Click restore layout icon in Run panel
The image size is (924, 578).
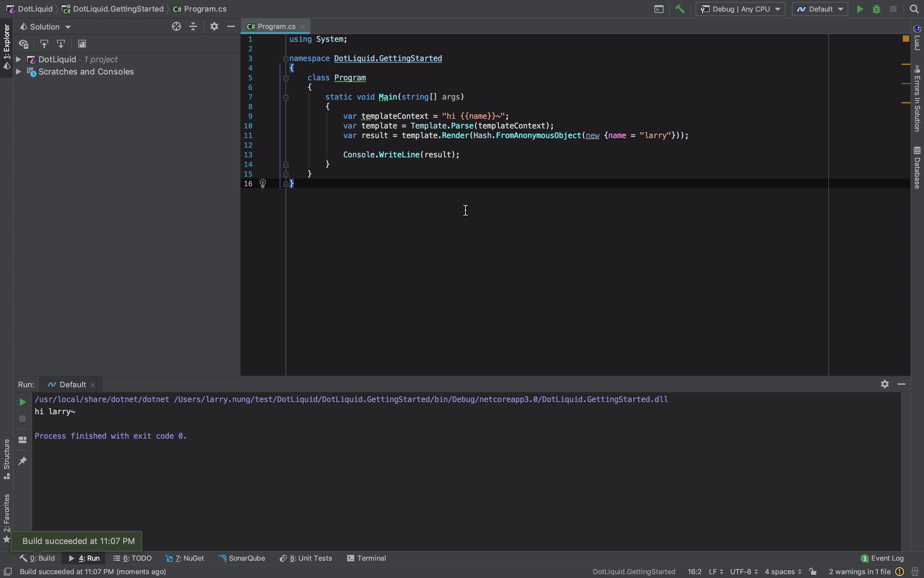coord(22,440)
